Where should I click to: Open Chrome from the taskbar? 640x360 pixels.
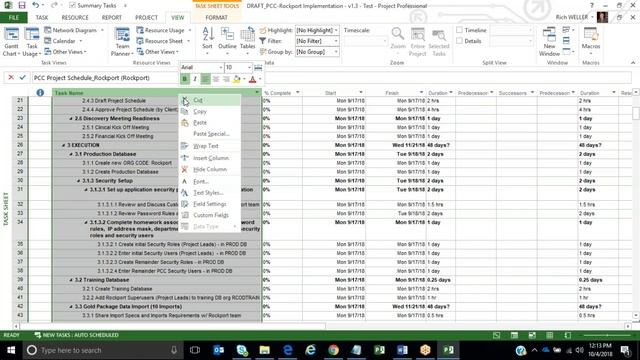coord(333,350)
